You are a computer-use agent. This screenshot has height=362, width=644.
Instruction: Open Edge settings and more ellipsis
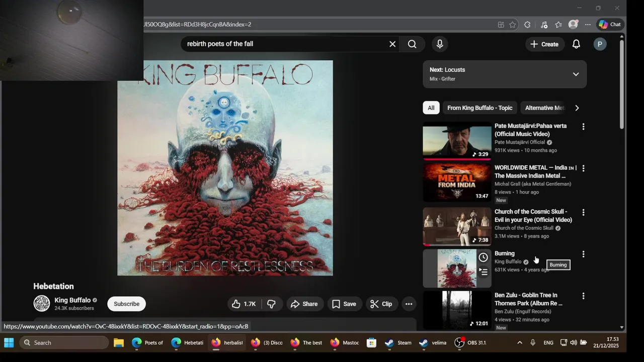pos(588,25)
